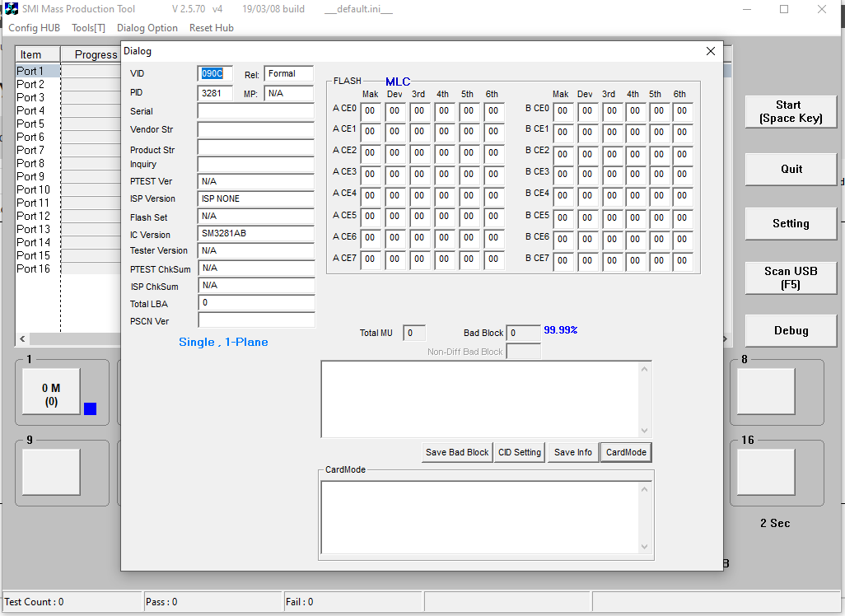
Task: Click the IC Version field SM3281AB
Action: [x=255, y=233]
